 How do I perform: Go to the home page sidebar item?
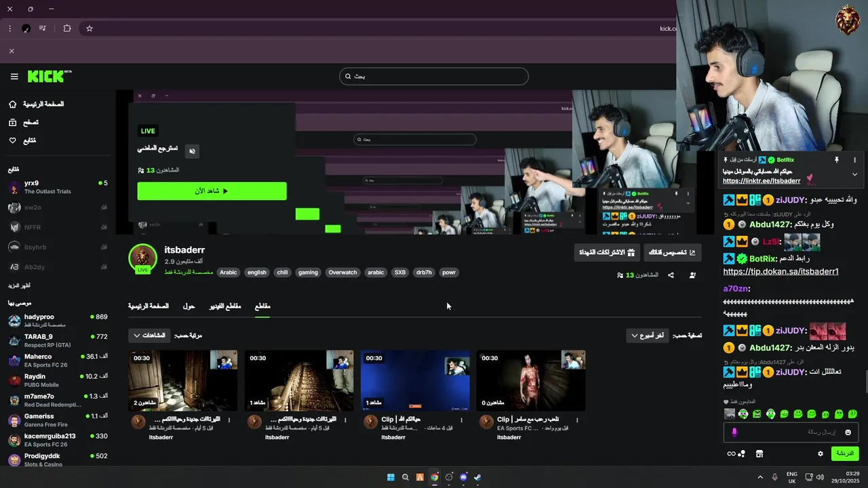pyautogui.click(x=37, y=104)
